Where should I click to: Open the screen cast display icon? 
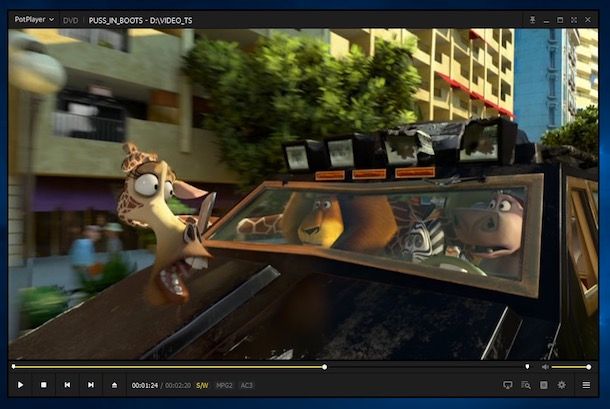[x=508, y=385]
